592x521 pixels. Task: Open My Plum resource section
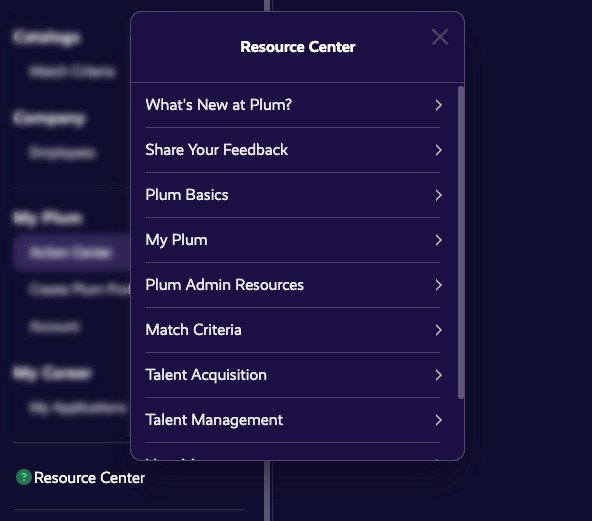pos(293,240)
